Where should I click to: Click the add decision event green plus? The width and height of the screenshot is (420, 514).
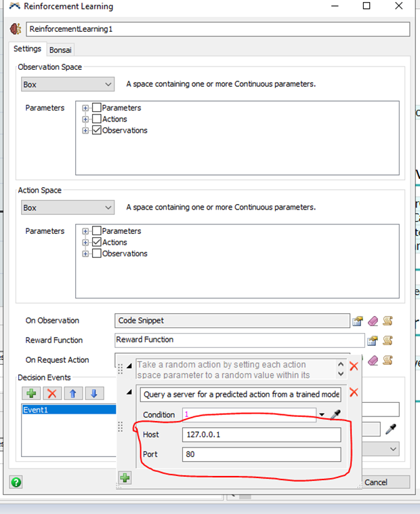(31, 393)
